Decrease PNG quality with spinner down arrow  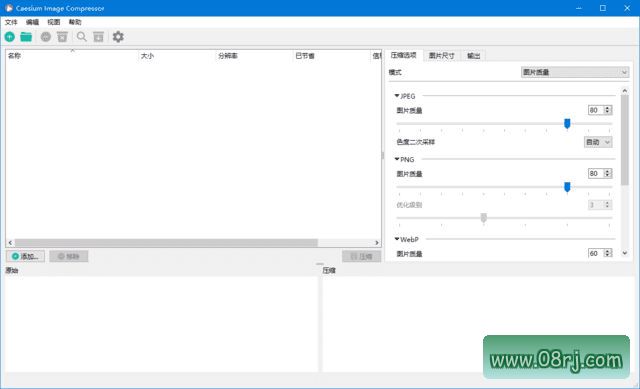tap(607, 176)
